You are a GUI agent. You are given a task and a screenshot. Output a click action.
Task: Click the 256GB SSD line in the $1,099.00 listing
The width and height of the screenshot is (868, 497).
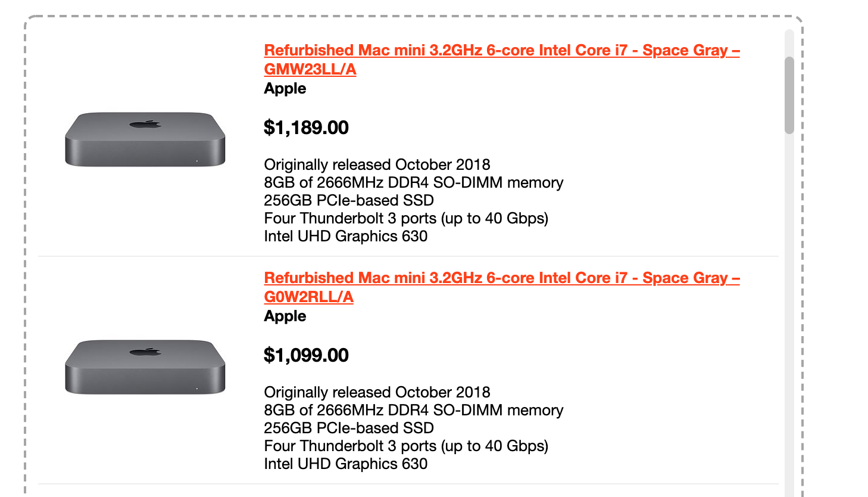(x=349, y=428)
